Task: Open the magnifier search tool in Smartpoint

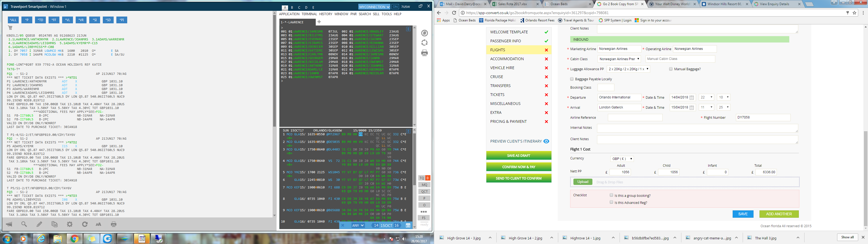Action: [x=24, y=224]
